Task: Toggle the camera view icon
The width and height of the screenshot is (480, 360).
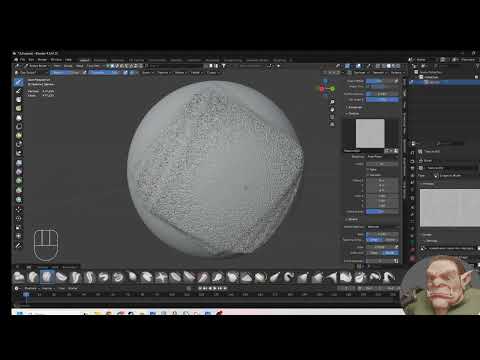Action: click(x=332, y=117)
